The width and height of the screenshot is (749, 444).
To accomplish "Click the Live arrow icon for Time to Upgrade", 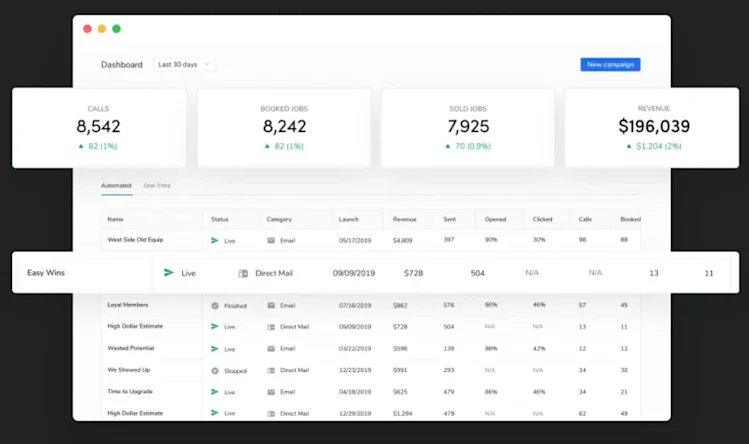I will [x=215, y=391].
